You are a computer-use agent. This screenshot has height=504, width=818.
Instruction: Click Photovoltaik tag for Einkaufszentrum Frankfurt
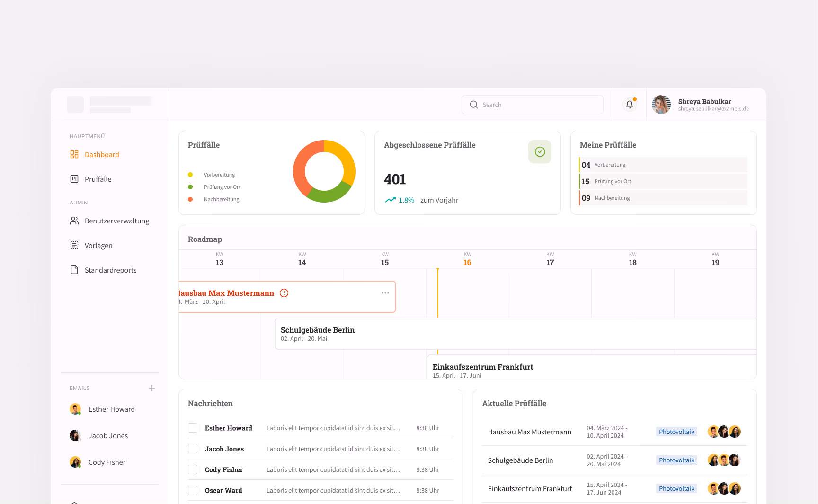tap(676, 488)
